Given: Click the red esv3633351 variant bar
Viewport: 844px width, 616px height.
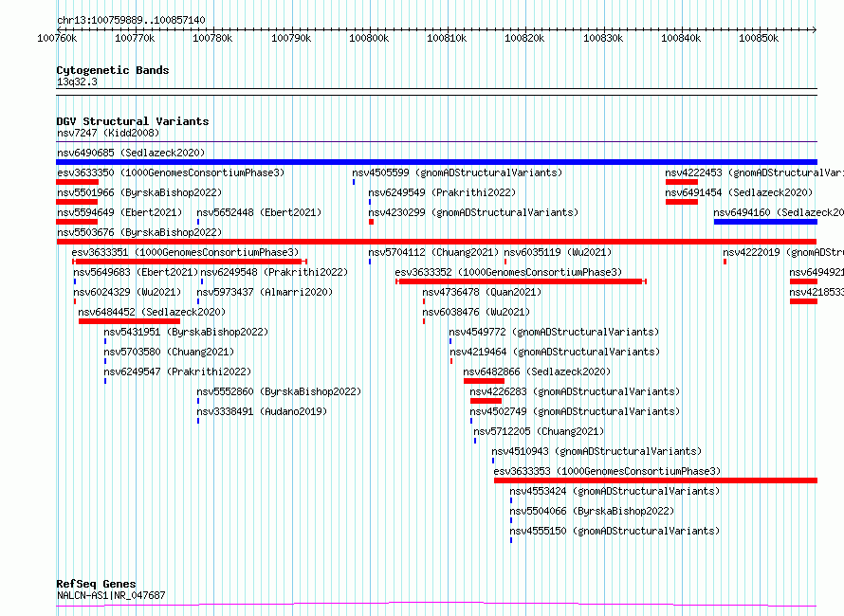Looking at the screenshot, I should pyautogui.click(x=190, y=262).
